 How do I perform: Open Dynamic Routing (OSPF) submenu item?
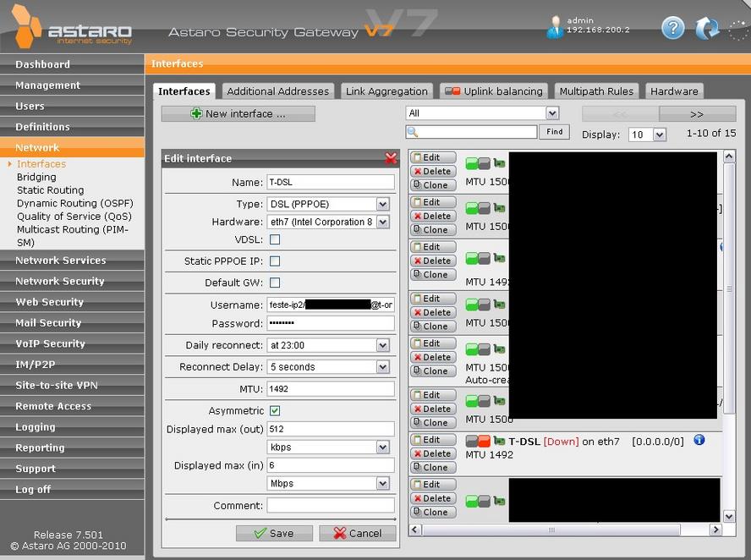(75, 204)
